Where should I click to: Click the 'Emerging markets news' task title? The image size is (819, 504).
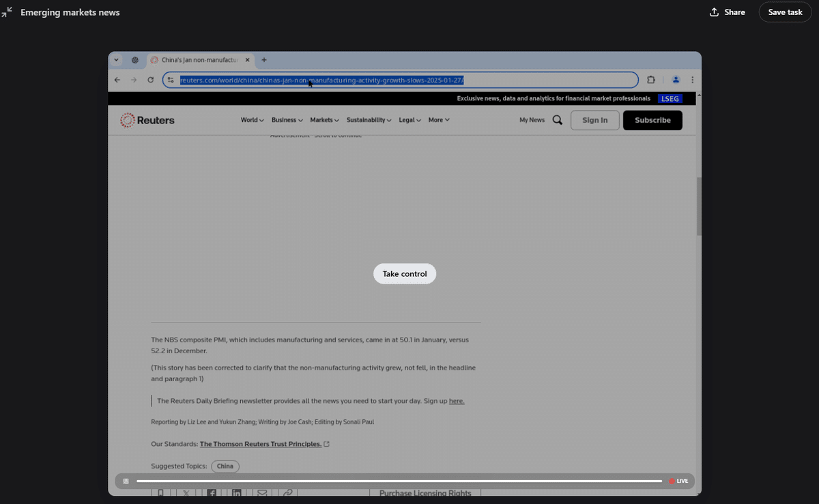(x=70, y=12)
